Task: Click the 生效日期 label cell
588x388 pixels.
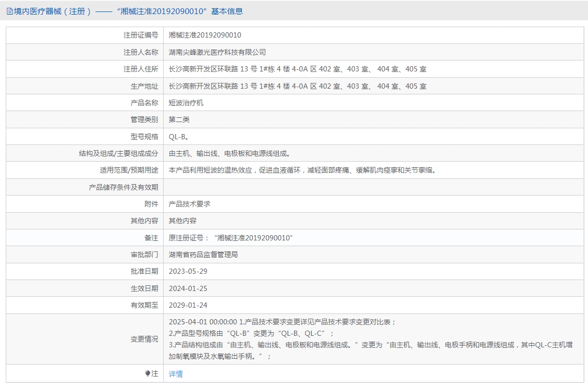Action: 85,288
